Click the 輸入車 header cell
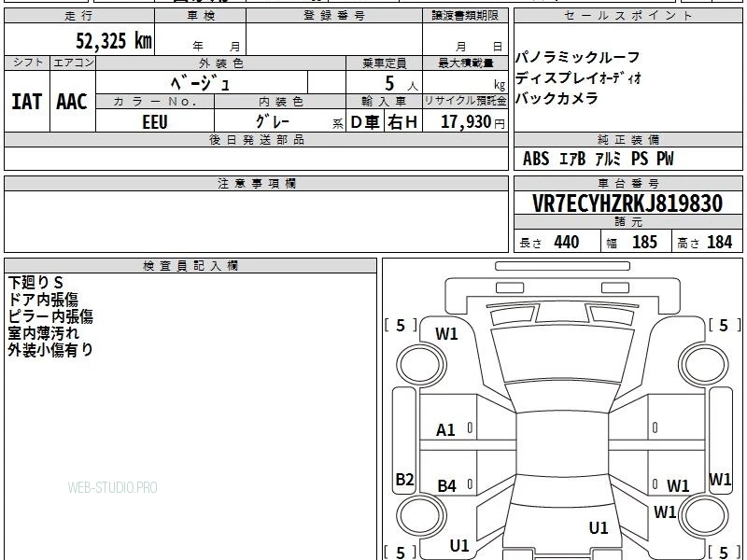Image resolution: width=747 pixels, height=560 pixels. tap(384, 102)
